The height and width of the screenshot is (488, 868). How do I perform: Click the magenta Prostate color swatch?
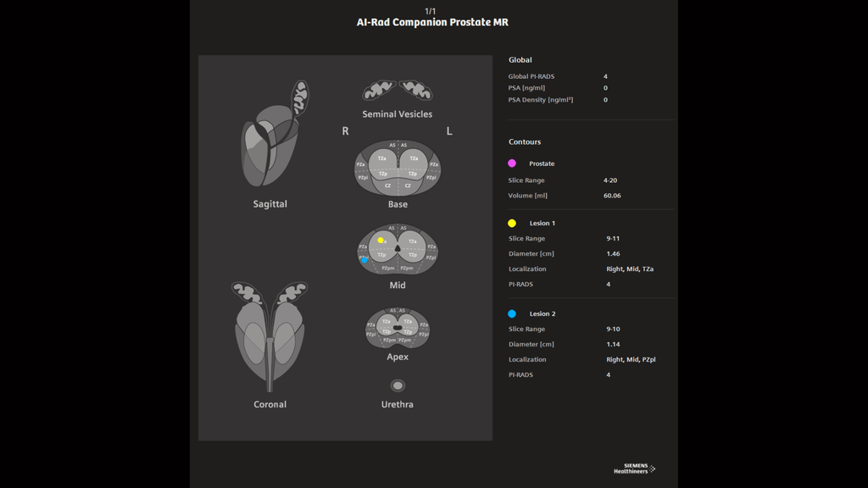tap(511, 163)
